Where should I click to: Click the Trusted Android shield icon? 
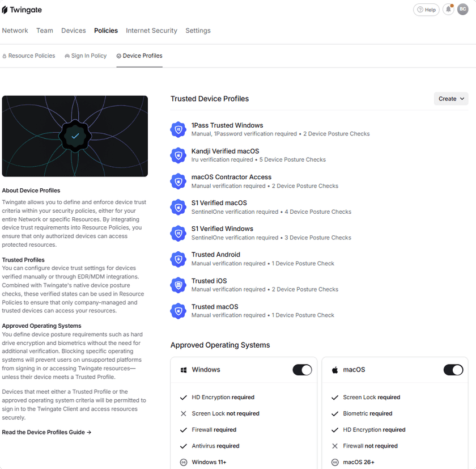pyautogui.click(x=178, y=259)
